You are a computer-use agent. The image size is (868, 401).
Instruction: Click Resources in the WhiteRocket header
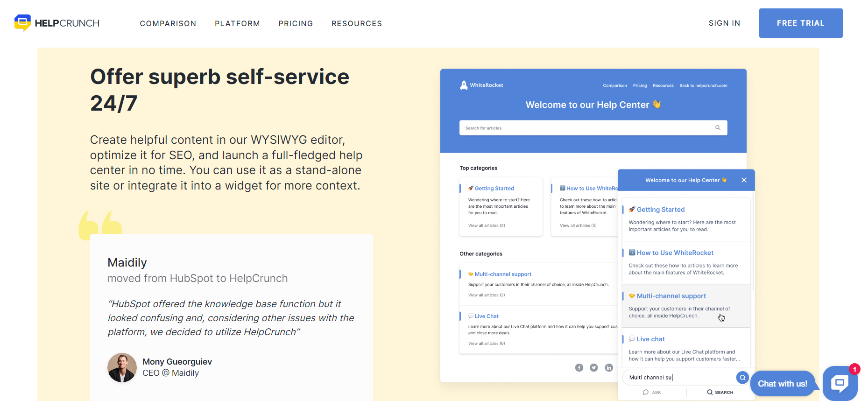(663, 85)
